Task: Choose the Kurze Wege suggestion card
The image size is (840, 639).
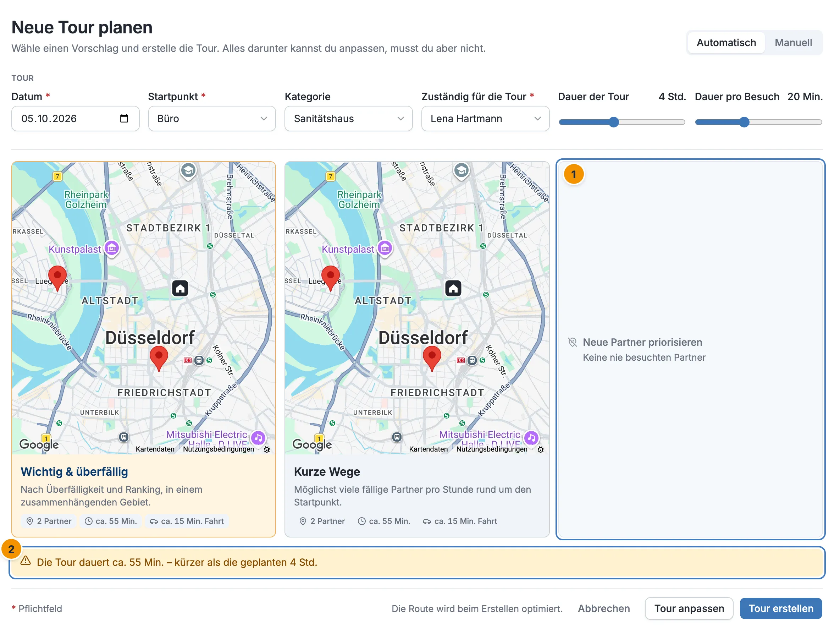Action: pos(417,349)
